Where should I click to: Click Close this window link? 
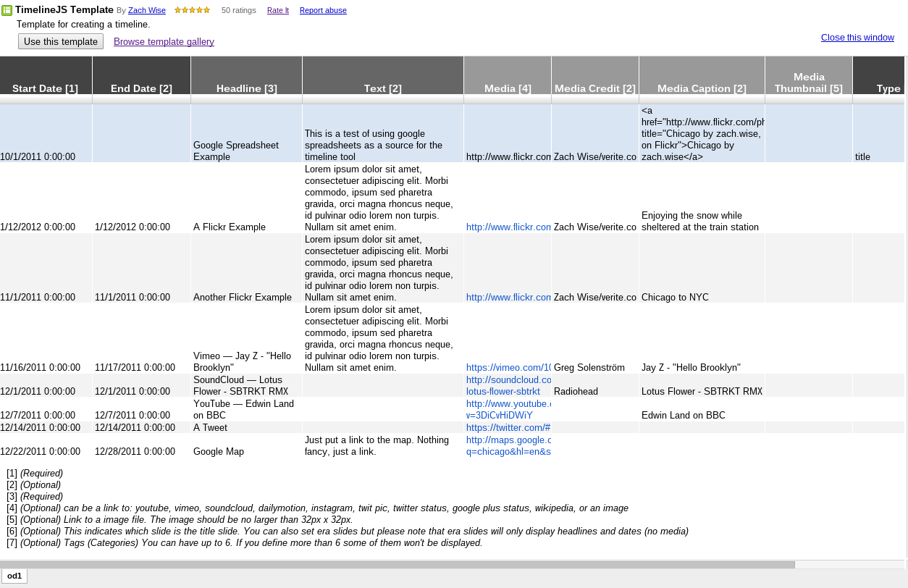pyautogui.click(x=857, y=37)
